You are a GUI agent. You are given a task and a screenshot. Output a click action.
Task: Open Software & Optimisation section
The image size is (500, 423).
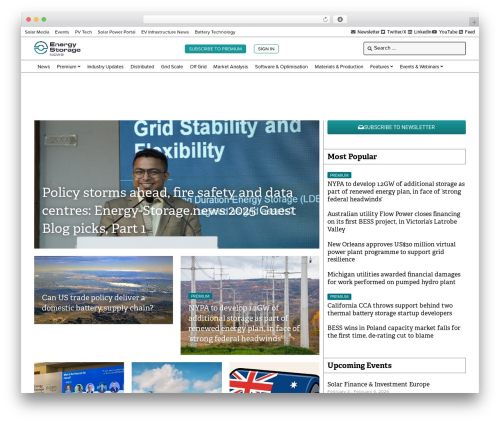[281, 67]
